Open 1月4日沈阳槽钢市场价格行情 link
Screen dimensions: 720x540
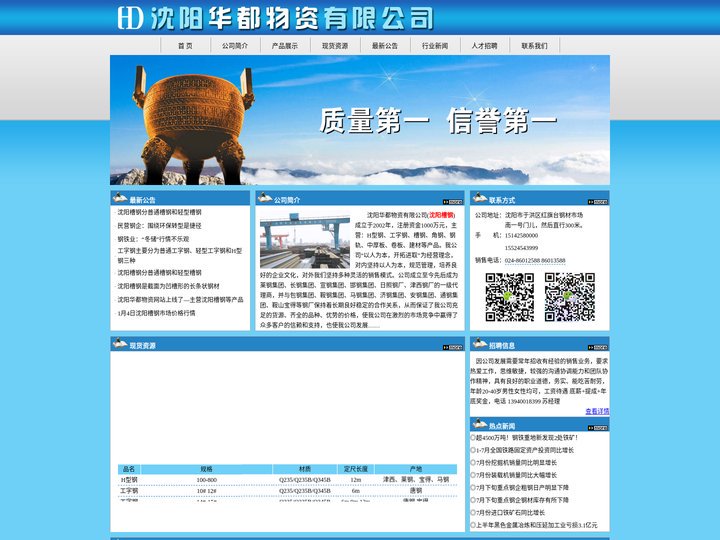click(x=156, y=313)
